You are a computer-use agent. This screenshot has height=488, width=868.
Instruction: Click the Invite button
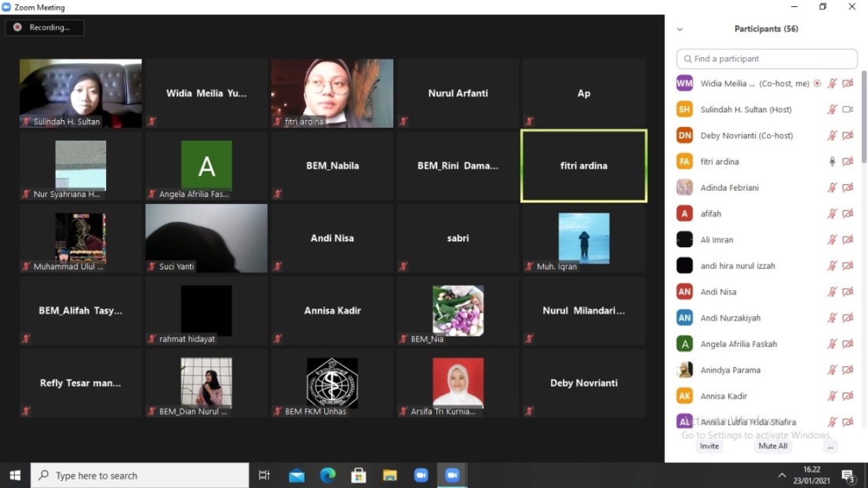tap(709, 446)
